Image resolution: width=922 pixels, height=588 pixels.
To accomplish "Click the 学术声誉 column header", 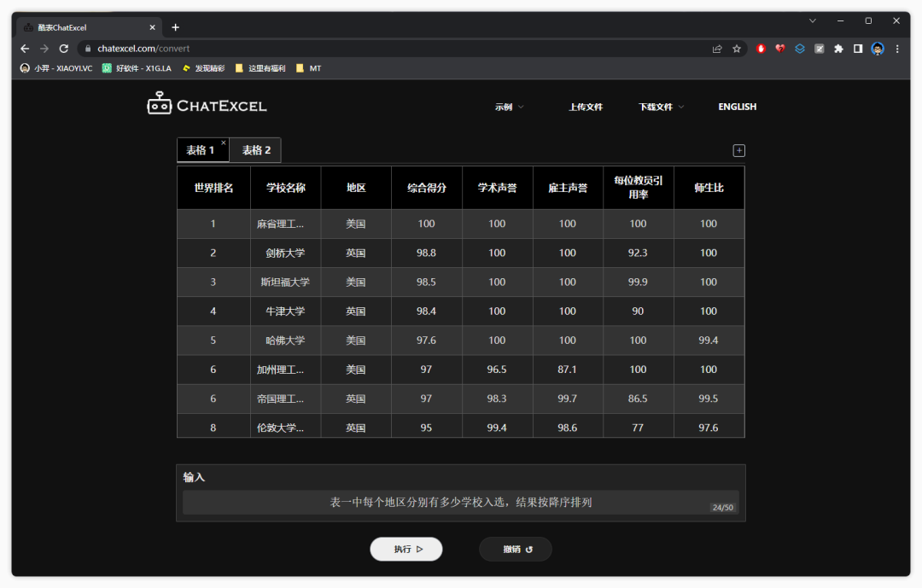I will (x=498, y=188).
